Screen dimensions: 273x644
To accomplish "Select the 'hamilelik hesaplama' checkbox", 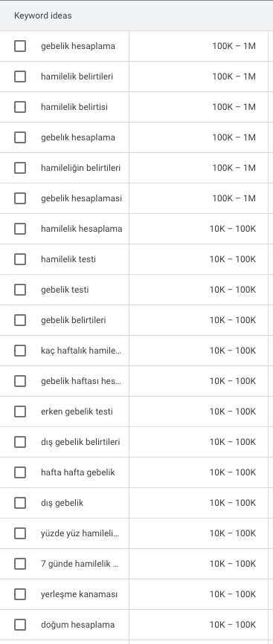I will click(20, 229).
